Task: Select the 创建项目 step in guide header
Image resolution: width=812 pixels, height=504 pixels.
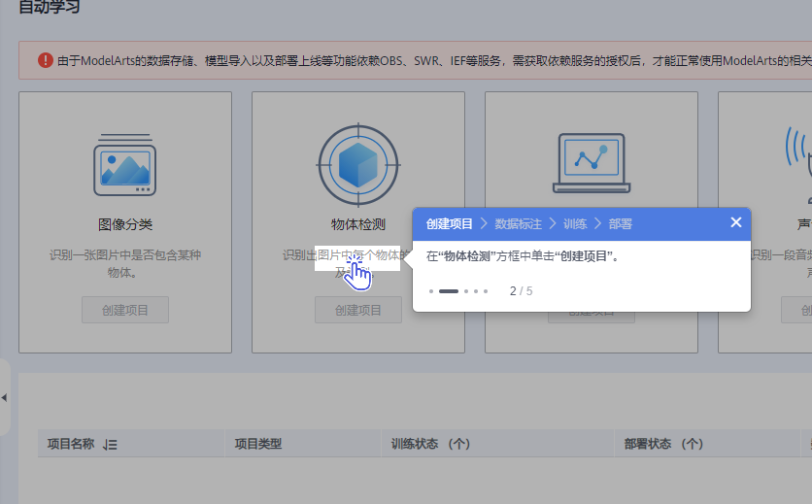Action: pyautogui.click(x=449, y=223)
